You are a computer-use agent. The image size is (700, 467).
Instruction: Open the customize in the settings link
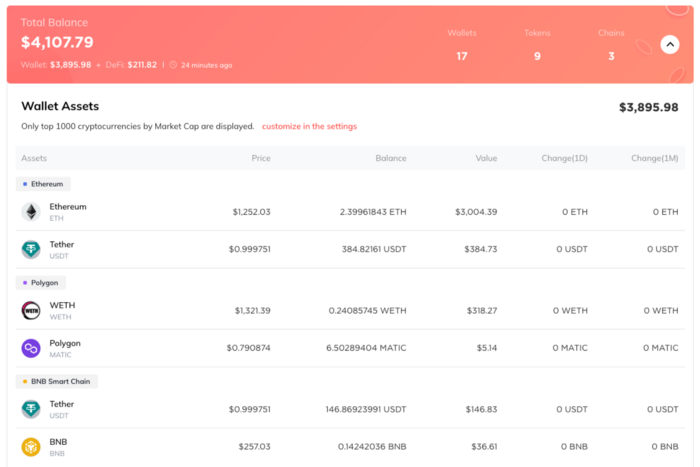coord(309,127)
